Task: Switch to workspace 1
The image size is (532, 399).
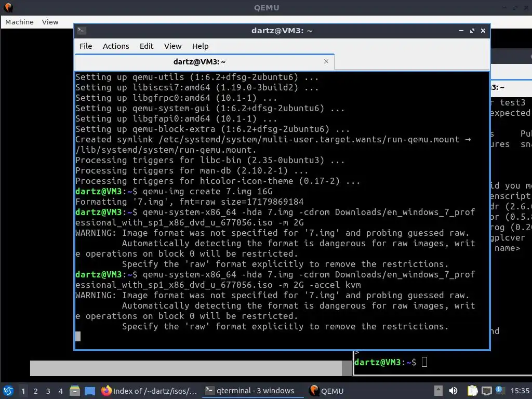Action: pyautogui.click(x=23, y=391)
